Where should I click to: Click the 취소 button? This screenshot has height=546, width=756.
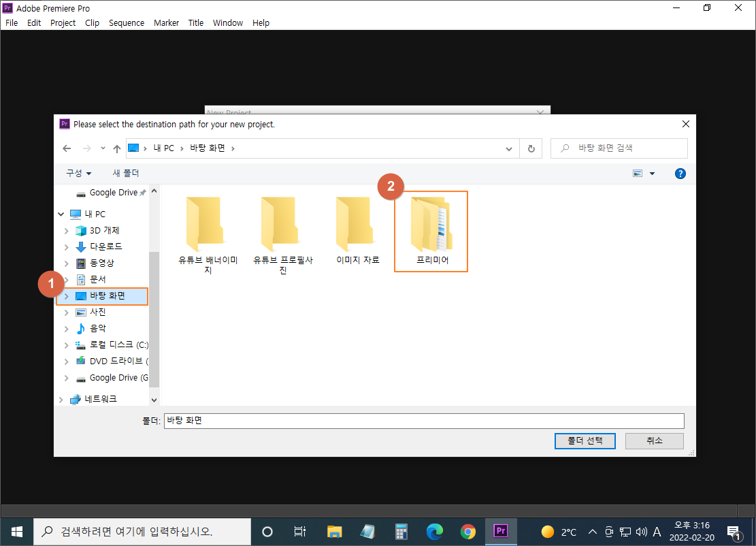pos(654,441)
